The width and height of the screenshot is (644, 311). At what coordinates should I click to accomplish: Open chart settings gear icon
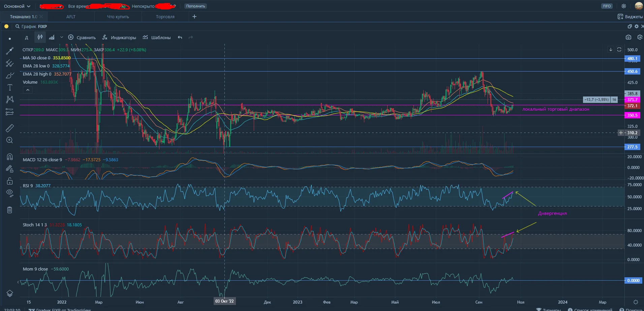click(637, 26)
